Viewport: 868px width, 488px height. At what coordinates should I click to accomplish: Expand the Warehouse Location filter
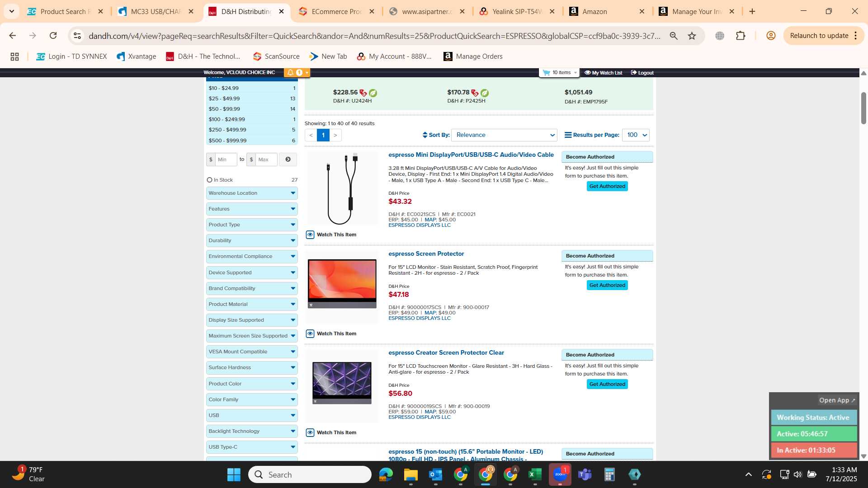[252, 193]
